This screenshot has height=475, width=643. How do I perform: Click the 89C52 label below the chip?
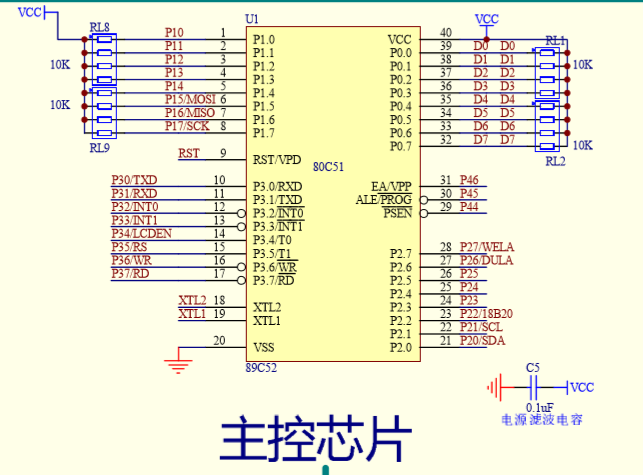pos(261,368)
